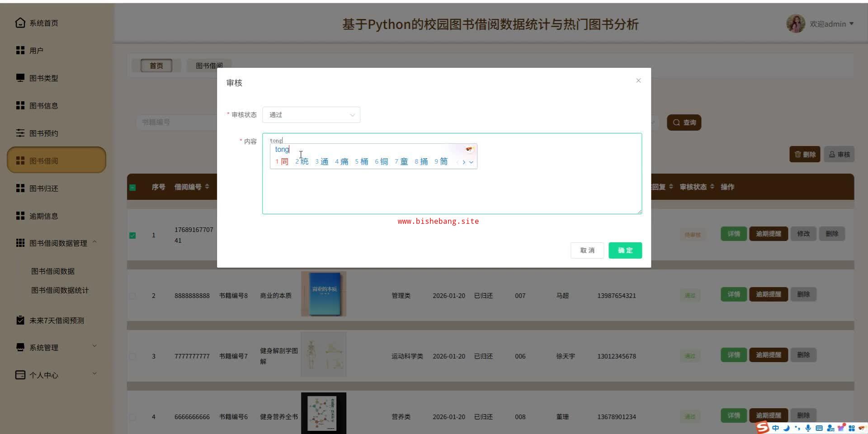Click the 图书预约 sliders icon
This screenshot has height=434, width=868.
point(20,133)
